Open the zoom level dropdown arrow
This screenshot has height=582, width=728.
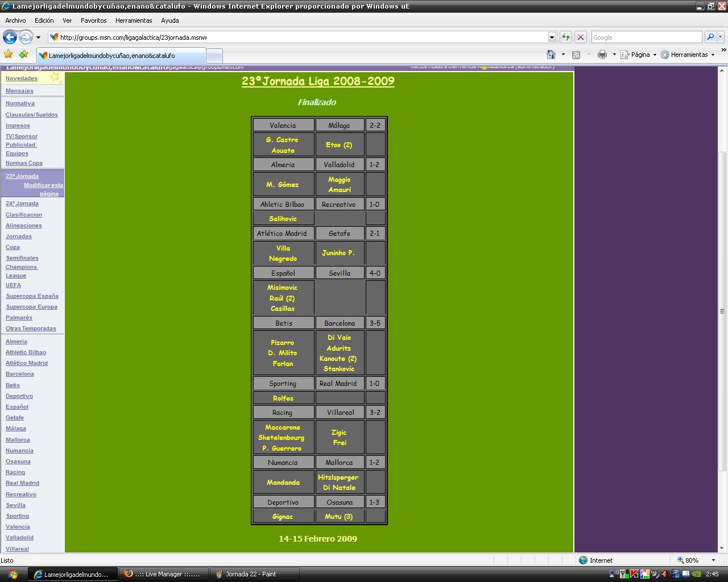(713, 560)
